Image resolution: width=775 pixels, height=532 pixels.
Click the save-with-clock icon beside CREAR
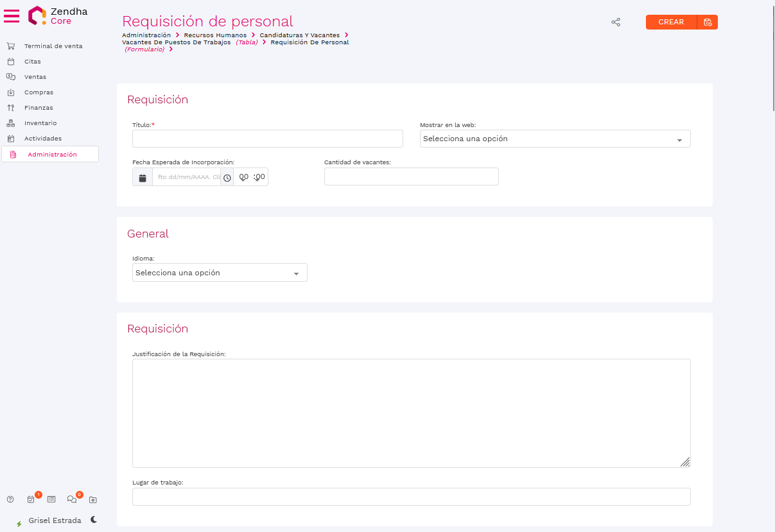[x=708, y=22]
